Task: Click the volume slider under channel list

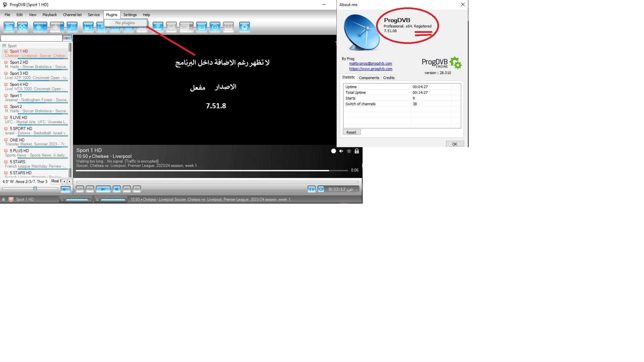Action: pos(30,189)
